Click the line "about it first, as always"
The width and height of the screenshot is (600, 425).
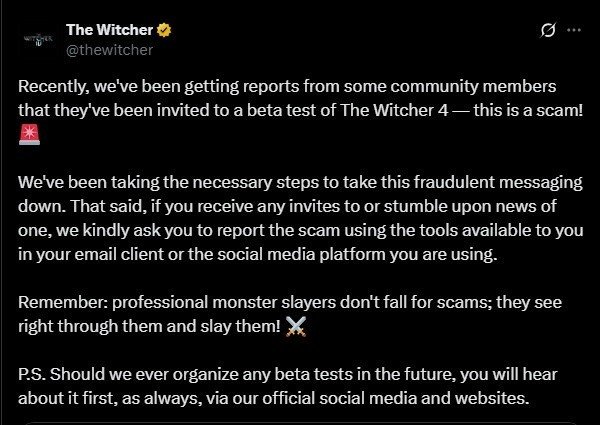[274, 398]
